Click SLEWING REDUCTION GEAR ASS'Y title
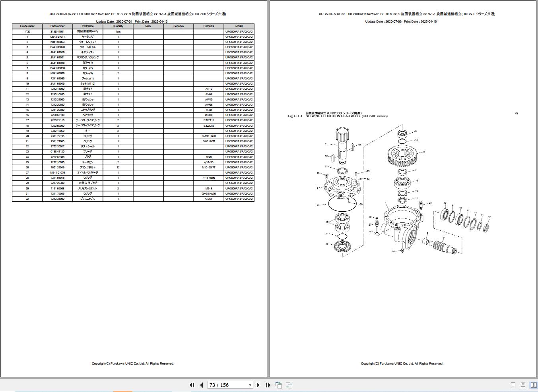Screen dimensions: 538x392 (x=346, y=116)
